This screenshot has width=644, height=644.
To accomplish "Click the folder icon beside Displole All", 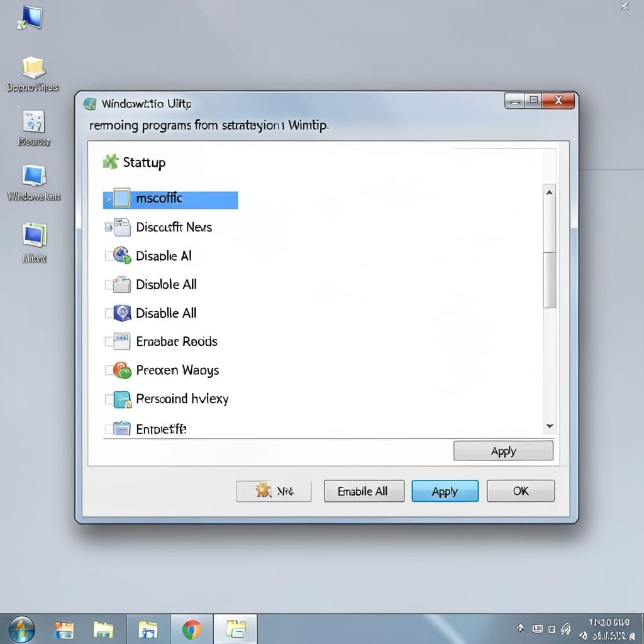I will pyautogui.click(x=122, y=284).
